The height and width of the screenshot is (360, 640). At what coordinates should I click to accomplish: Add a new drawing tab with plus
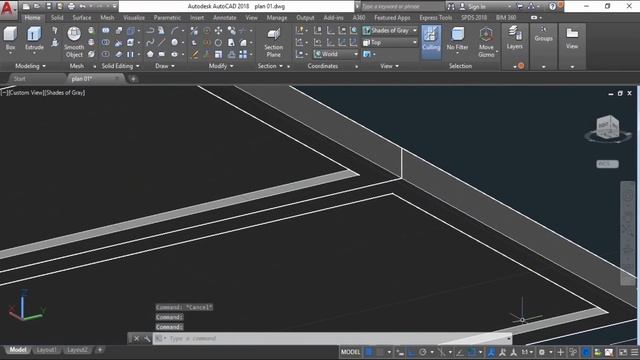[133, 79]
